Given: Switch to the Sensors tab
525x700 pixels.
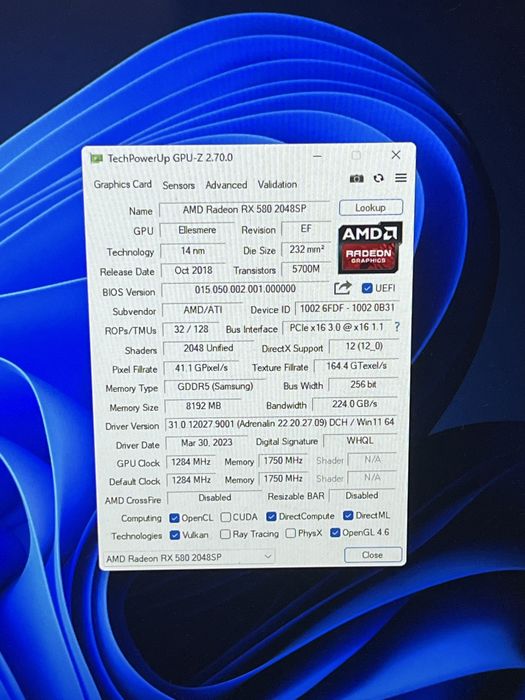Looking at the screenshot, I should tap(179, 185).
